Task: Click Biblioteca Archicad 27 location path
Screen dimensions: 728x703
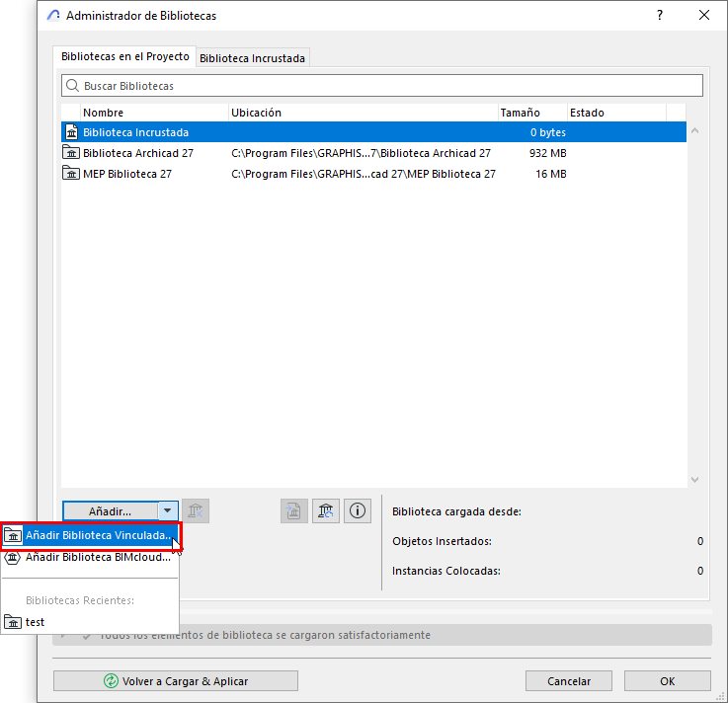Action: pyautogui.click(x=361, y=153)
